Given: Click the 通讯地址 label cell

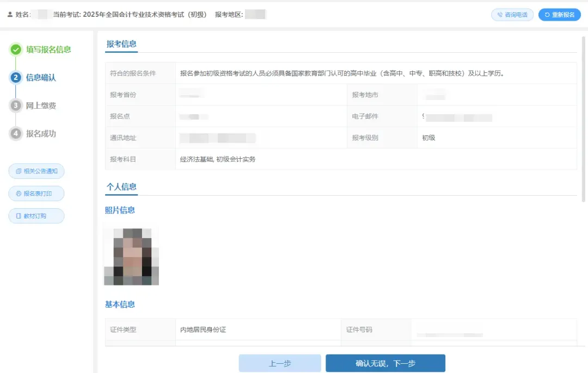Looking at the screenshot, I should (140, 138).
